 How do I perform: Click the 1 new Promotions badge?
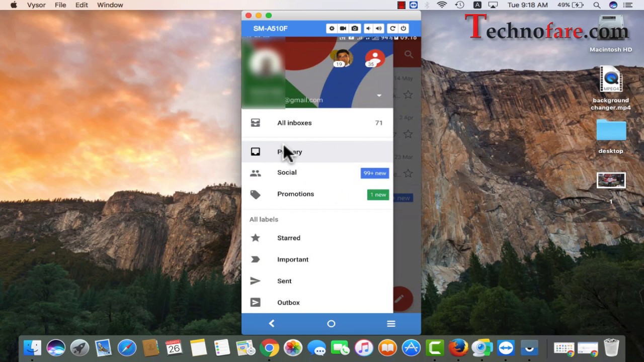[378, 195]
